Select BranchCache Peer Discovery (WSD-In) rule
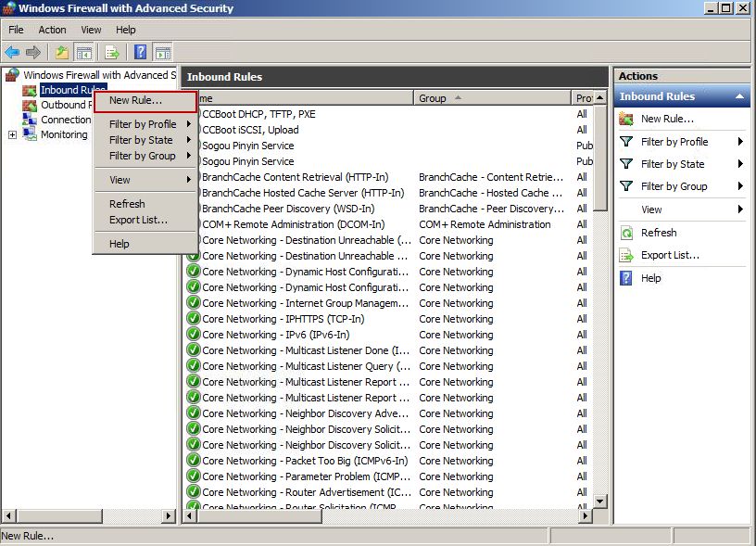Image resolution: width=756 pixels, height=546 pixels. tap(288, 209)
